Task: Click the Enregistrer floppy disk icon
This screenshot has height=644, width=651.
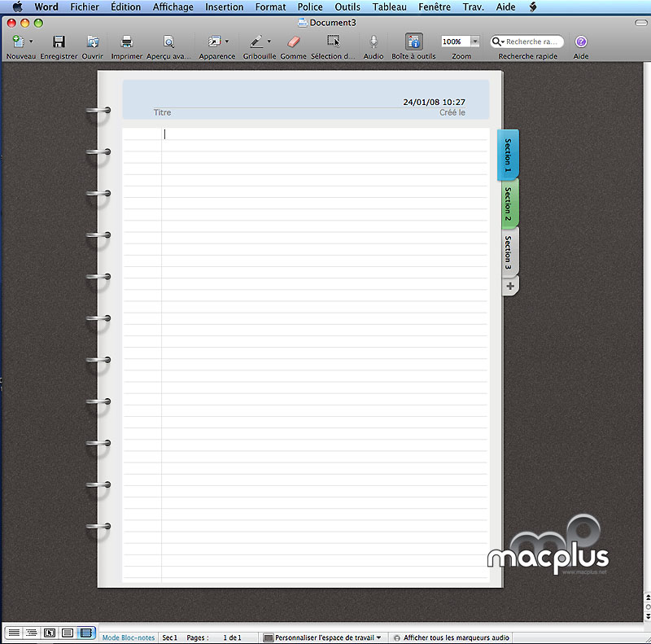Action: pyautogui.click(x=59, y=42)
